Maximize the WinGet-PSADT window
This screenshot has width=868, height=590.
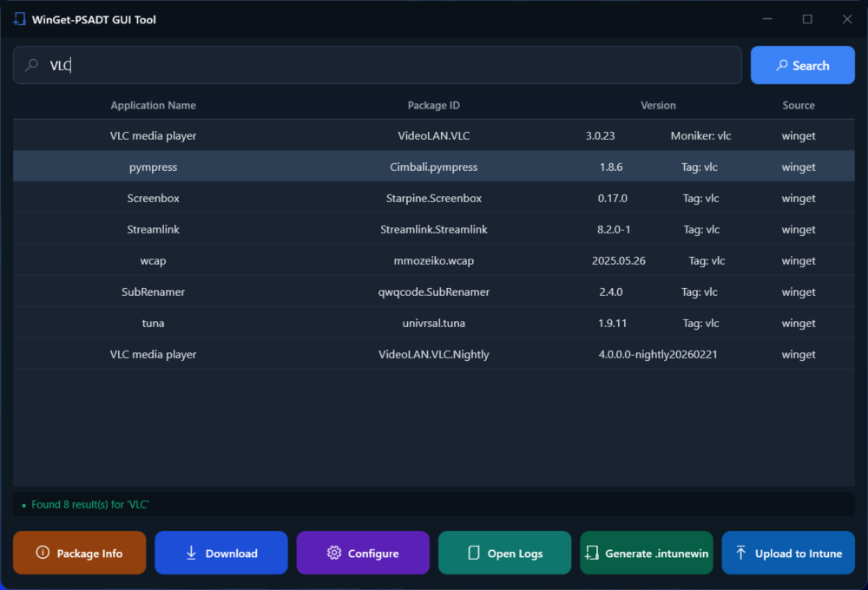[x=807, y=19]
